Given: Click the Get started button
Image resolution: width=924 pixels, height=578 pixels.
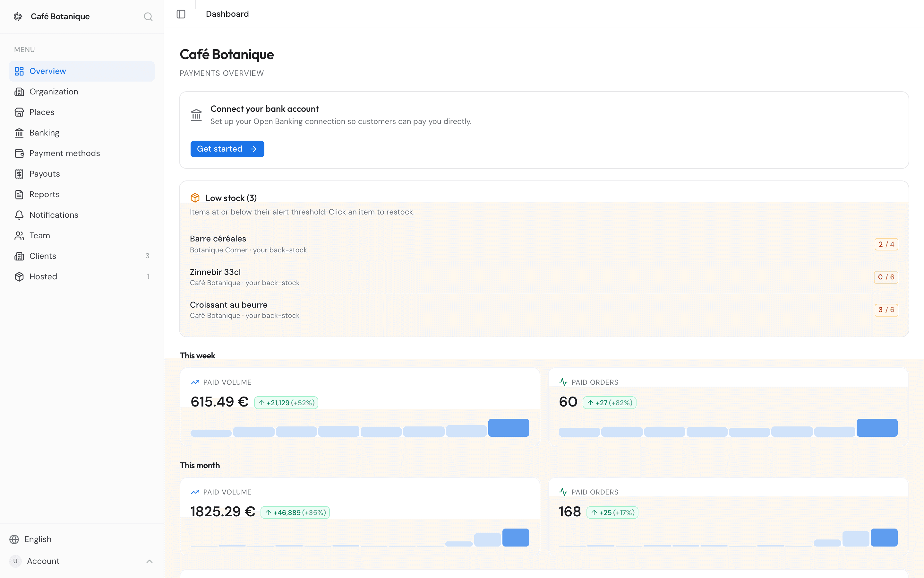Looking at the screenshot, I should (227, 149).
